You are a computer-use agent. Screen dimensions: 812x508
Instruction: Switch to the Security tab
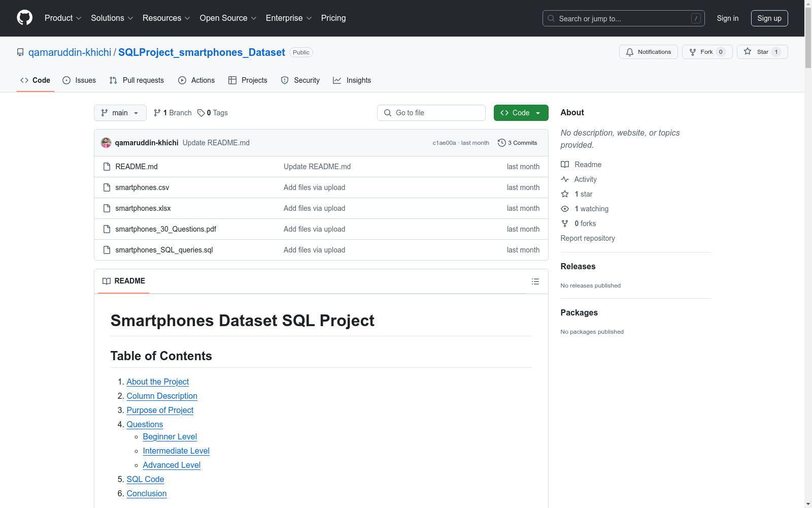coord(300,80)
